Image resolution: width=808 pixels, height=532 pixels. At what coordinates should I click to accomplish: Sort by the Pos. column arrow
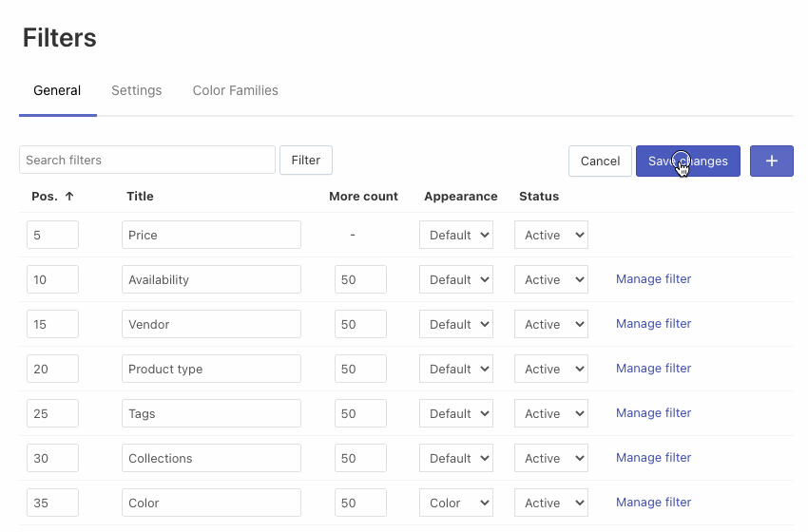[69, 197]
